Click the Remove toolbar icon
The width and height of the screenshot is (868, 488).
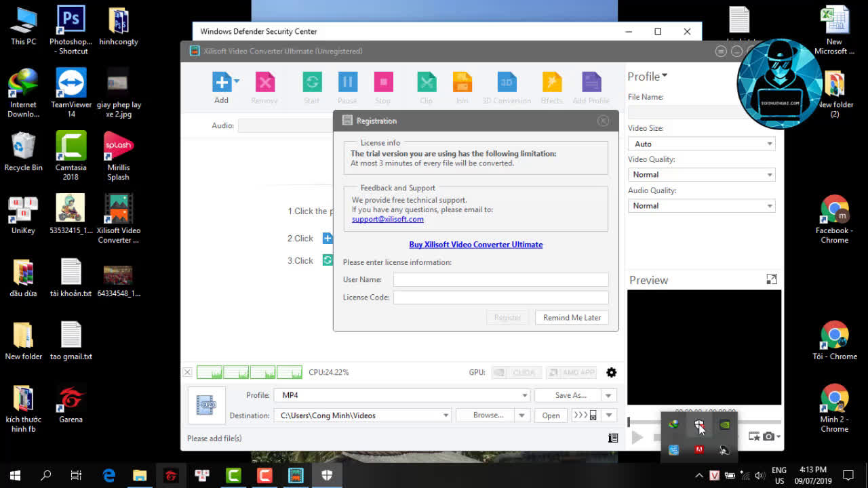[264, 82]
